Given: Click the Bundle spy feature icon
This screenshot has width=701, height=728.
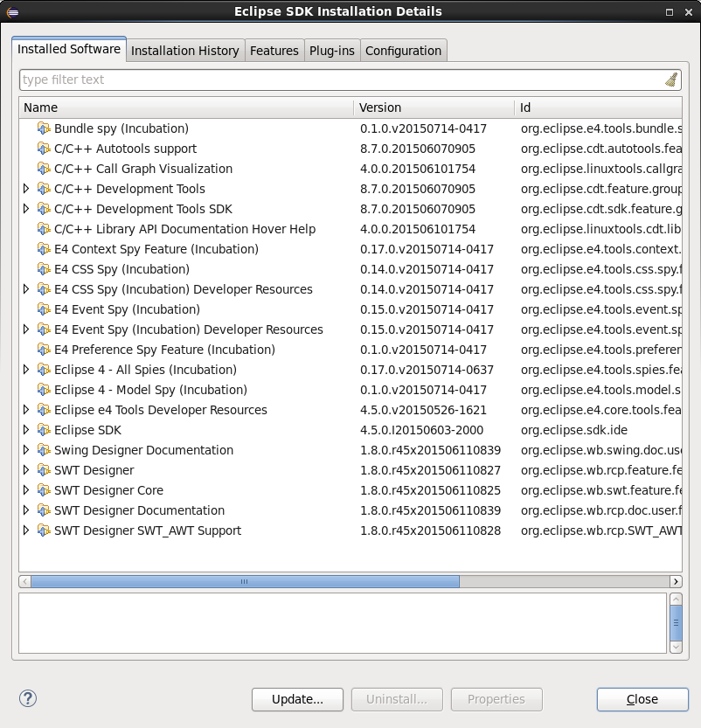Looking at the screenshot, I should pyautogui.click(x=44, y=128).
